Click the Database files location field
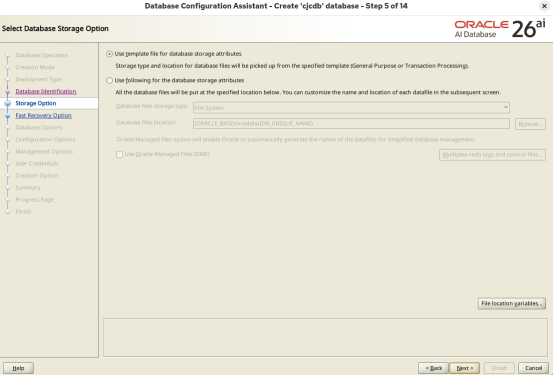Screen dimensions: 554x375 tap(351, 123)
